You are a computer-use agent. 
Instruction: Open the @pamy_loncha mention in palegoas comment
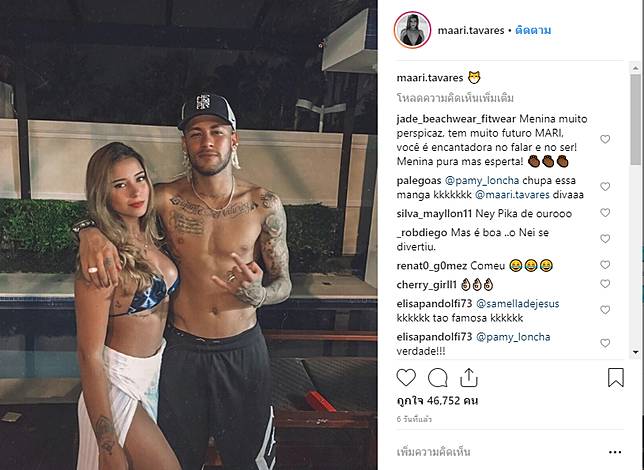(482, 181)
